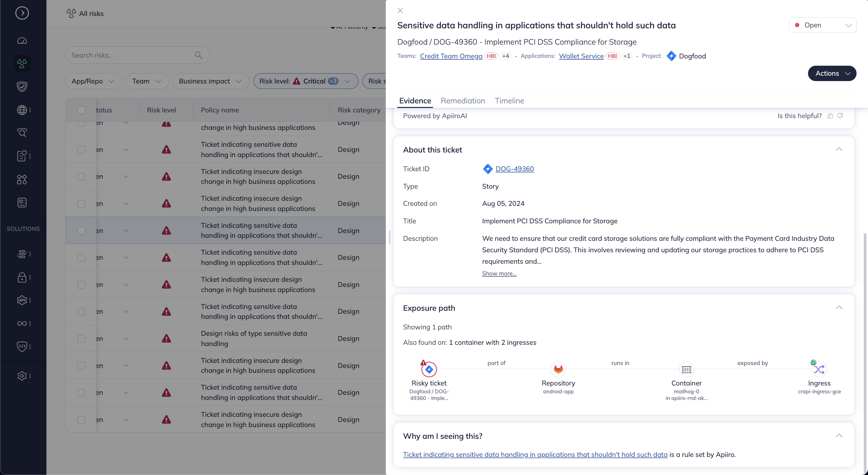Click the secrets lock icon under Solutions
The width and height of the screenshot is (868, 475).
click(22, 277)
